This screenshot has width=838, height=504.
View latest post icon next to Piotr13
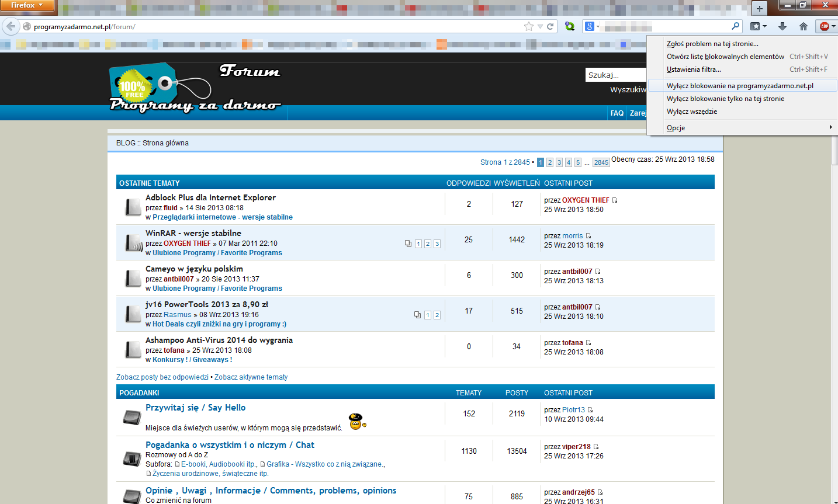pyautogui.click(x=590, y=410)
